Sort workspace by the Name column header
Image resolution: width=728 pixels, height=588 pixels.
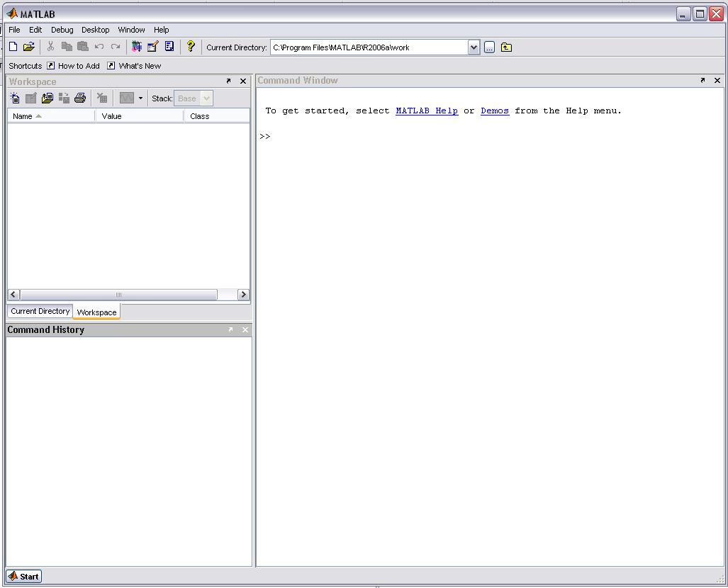click(x=51, y=116)
